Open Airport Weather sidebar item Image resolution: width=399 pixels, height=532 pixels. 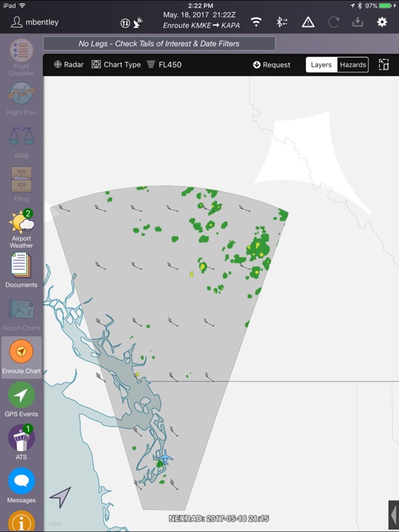point(21,229)
